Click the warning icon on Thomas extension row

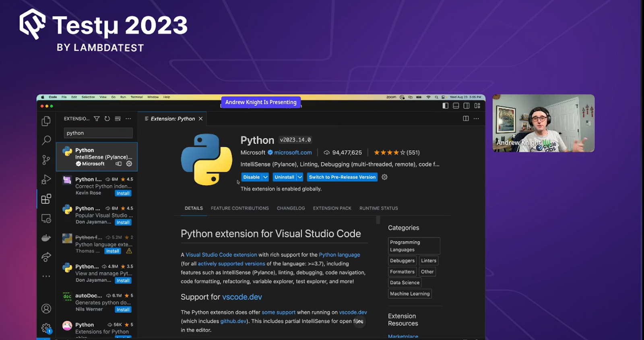pos(129,251)
